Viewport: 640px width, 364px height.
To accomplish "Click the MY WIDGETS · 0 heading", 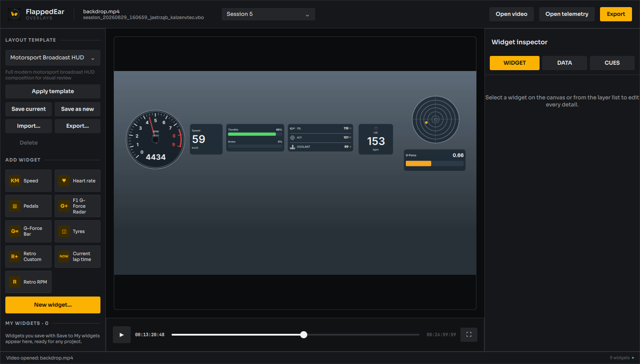I will pyautogui.click(x=27, y=323).
